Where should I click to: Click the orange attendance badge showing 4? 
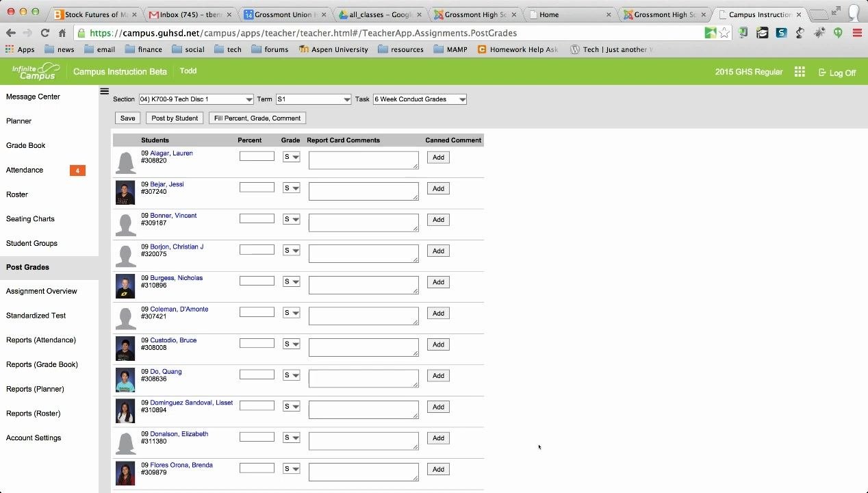tap(77, 170)
